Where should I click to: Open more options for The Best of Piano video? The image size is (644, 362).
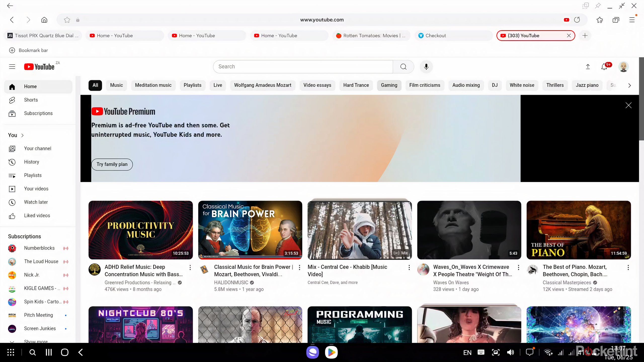[x=628, y=267]
